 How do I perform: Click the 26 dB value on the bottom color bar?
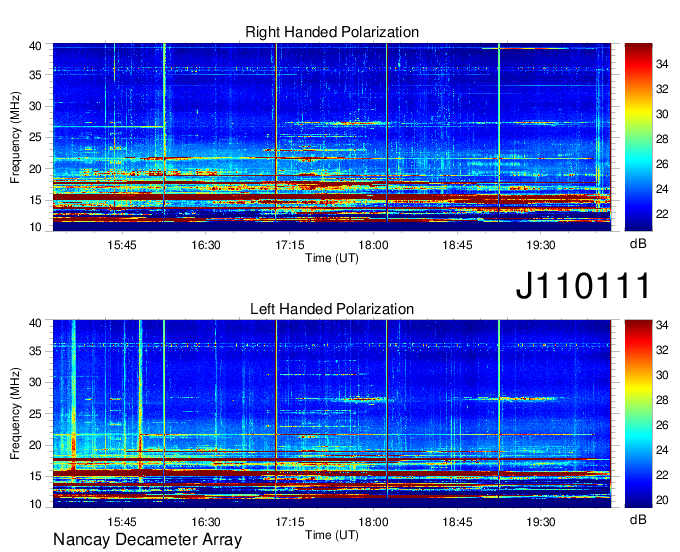662,425
